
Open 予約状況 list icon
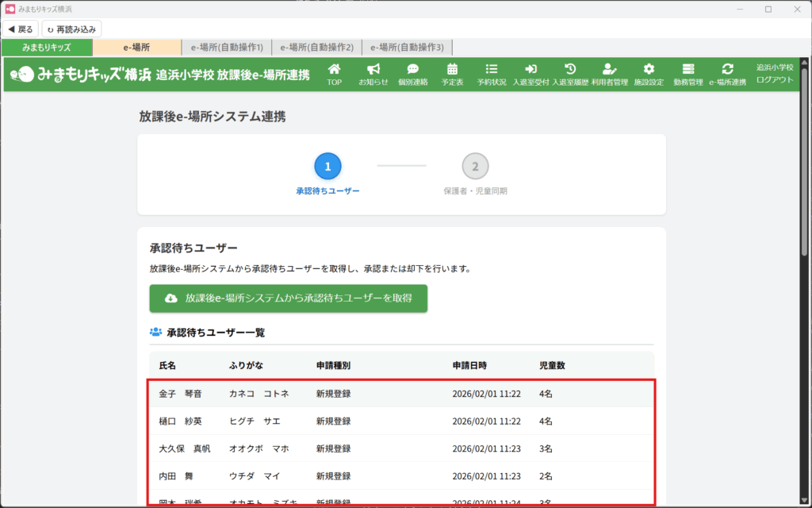pos(492,69)
